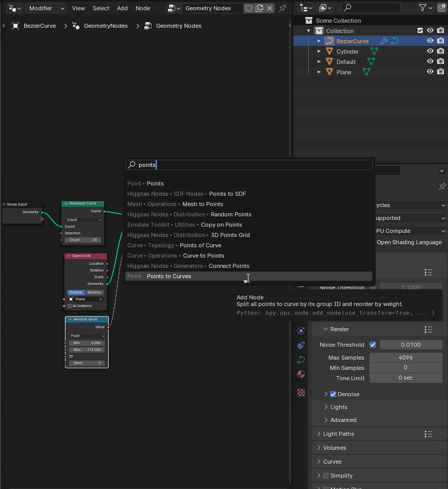448x489 pixels.
Task: Choose Connect Points search result
Action: pyautogui.click(x=248, y=266)
